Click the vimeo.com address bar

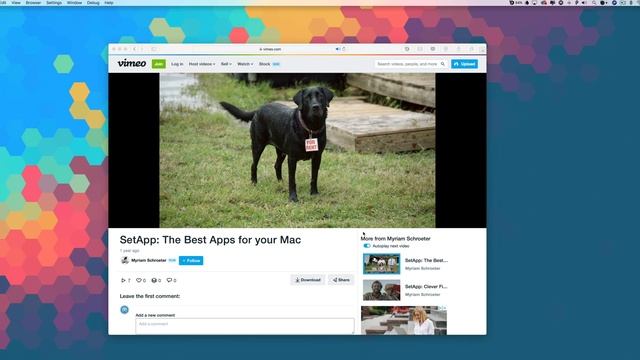tap(271, 49)
